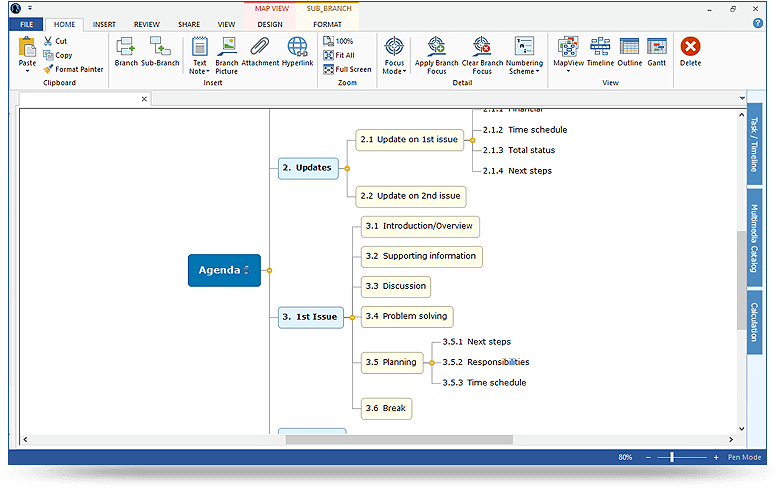Open the REVIEW ribbon tab
The height and width of the screenshot is (496, 776).
pyautogui.click(x=146, y=24)
